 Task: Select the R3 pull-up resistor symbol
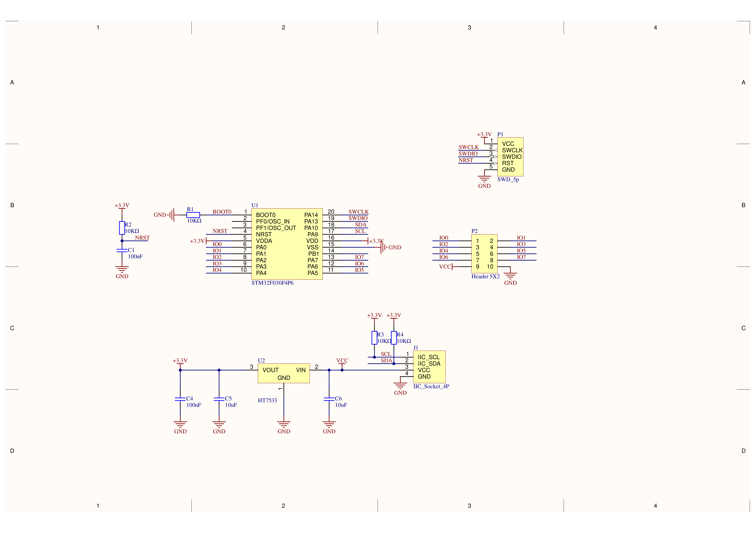tap(374, 338)
